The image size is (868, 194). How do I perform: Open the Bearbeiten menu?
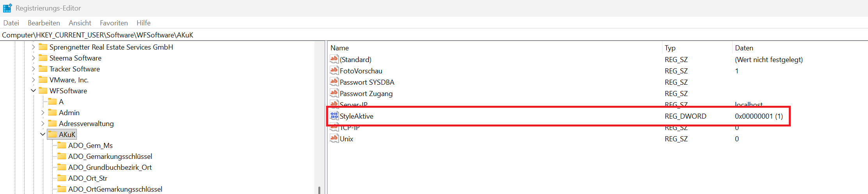tap(44, 23)
